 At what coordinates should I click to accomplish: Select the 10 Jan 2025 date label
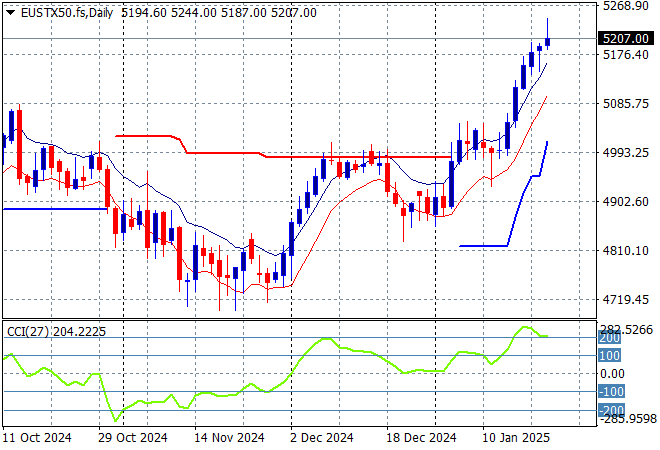pos(517,438)
